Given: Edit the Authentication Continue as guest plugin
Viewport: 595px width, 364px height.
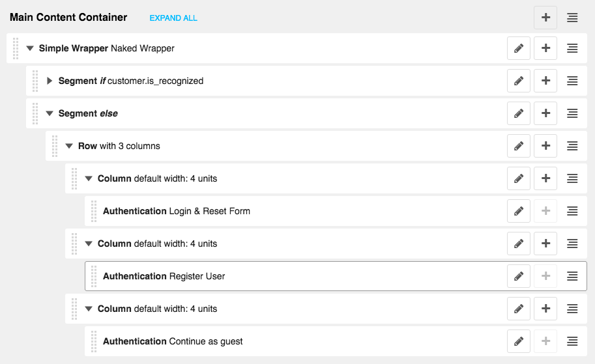Looking at the screenshot, I should (x=518, y=341).
